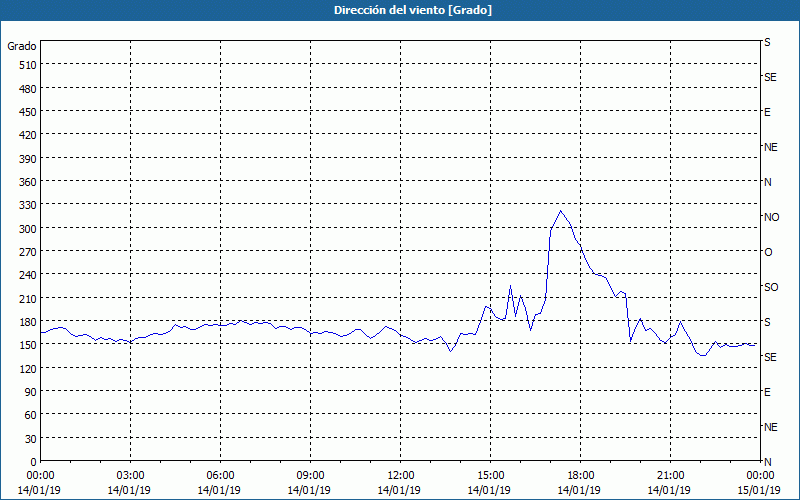Image resolution: width=800 pixels, height=500 pixels.
Task: Click the 90 degree axis label
Action: click(31, 392)
